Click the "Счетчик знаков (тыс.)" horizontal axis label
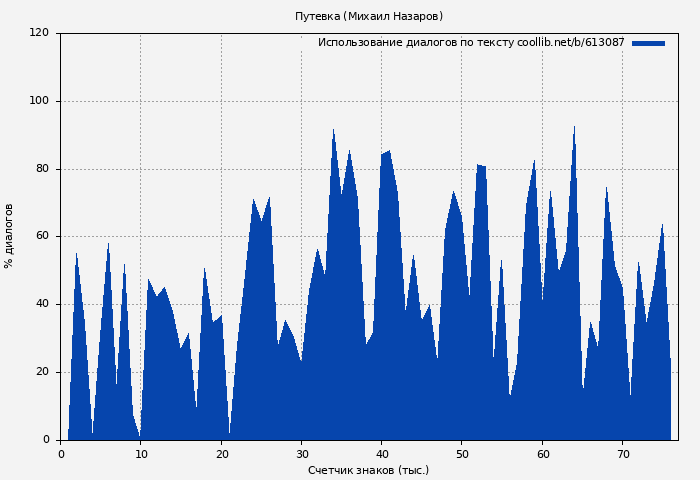Viewport: 700px width, 480px height. [368, 470]
